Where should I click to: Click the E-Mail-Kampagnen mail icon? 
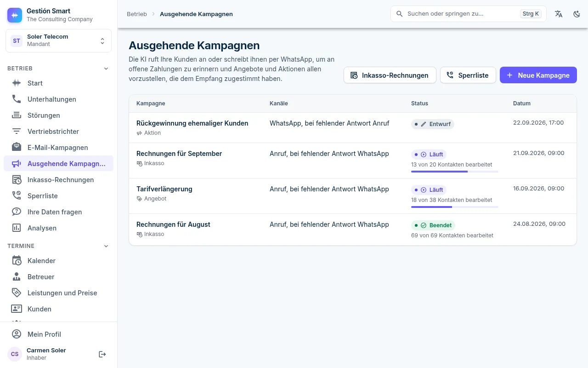tap(17, 148)
